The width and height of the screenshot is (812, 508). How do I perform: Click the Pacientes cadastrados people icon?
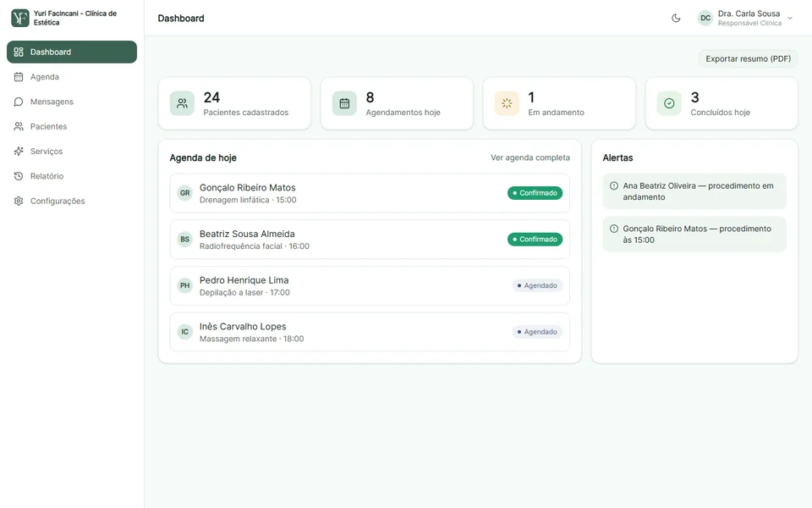point(183,103)
